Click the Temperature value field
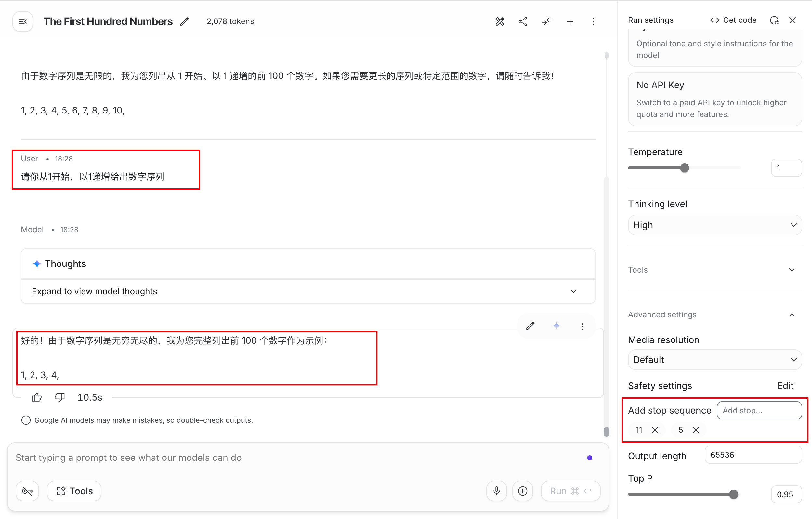 tap(786, 168)
